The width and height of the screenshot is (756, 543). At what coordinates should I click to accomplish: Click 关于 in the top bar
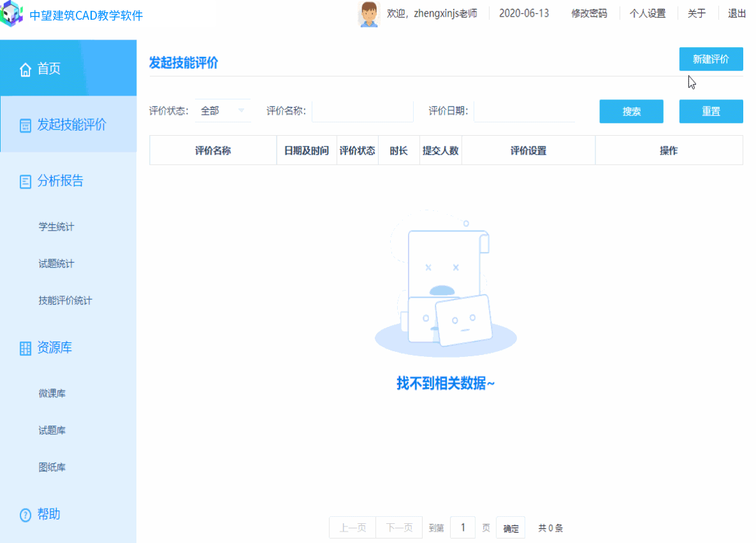tap(697, 13)
